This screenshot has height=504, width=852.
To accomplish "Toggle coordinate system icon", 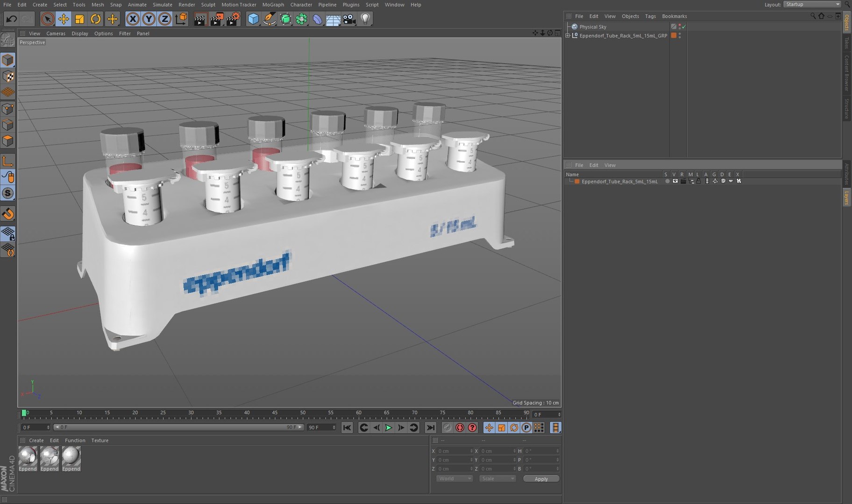I will tap(181, 19).
